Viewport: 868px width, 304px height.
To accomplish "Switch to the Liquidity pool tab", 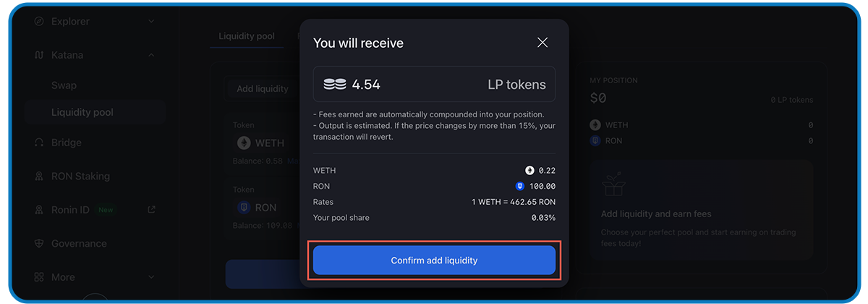I will click(x=247, y=36).
